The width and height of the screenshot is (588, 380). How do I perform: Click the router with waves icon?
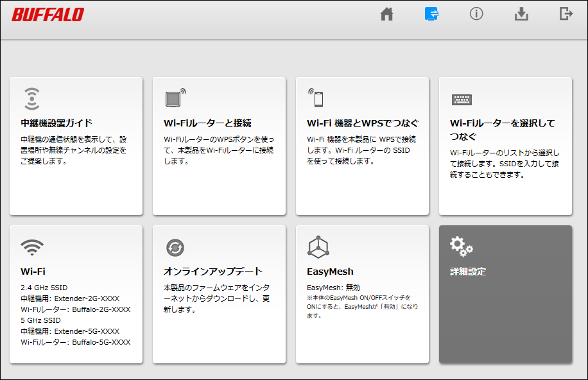pos(175,98)
